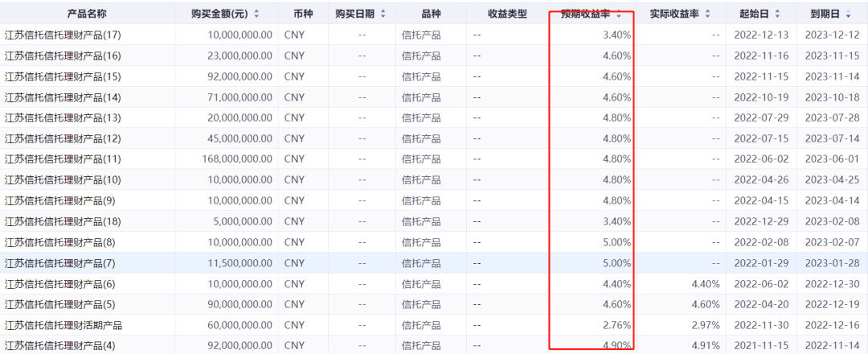Screen dimensions: 868x354
Task: Sort by 实际收益率 using its sort arrows
Action: (707, 14)
